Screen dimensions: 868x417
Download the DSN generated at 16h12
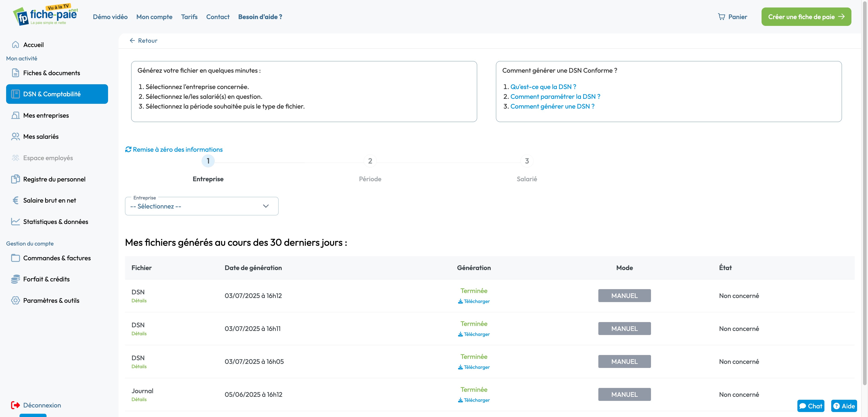point(474,301)
